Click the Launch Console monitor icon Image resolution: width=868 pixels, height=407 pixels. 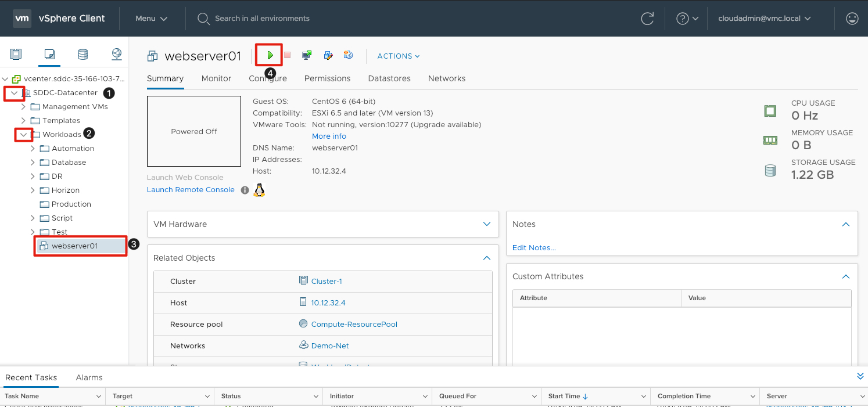click(307, 56)
